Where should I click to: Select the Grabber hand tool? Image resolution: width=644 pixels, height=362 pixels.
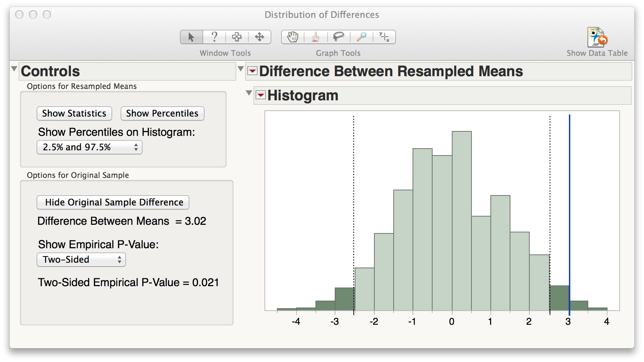[293, 37]
